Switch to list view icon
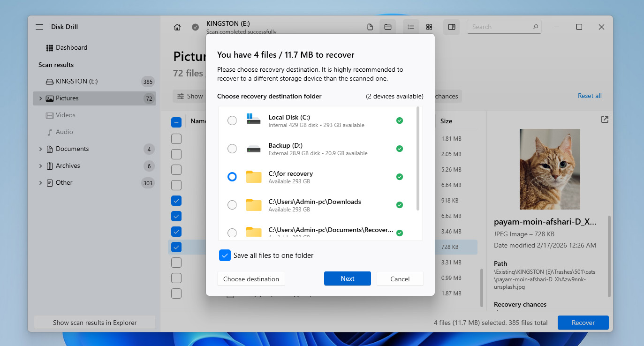The image size is (644, 346). (411, 27)
